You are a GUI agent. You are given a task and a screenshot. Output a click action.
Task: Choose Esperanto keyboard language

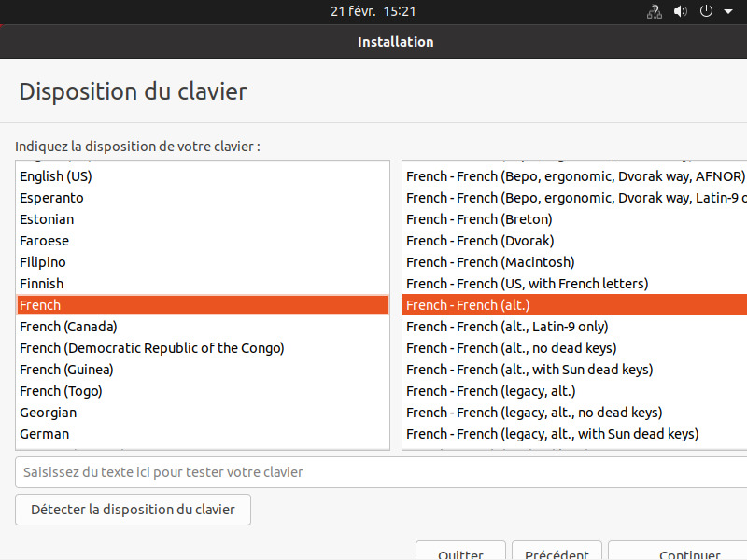click(51, 198)
